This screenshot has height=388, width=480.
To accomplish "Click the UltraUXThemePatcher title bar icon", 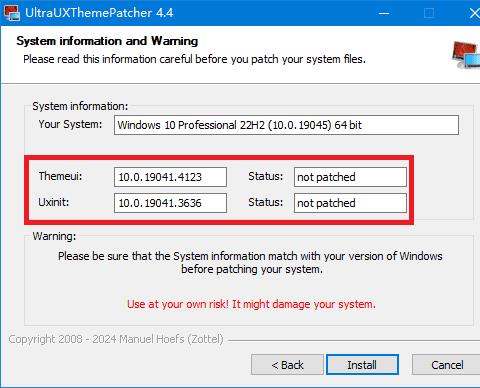I will (12, 13).
